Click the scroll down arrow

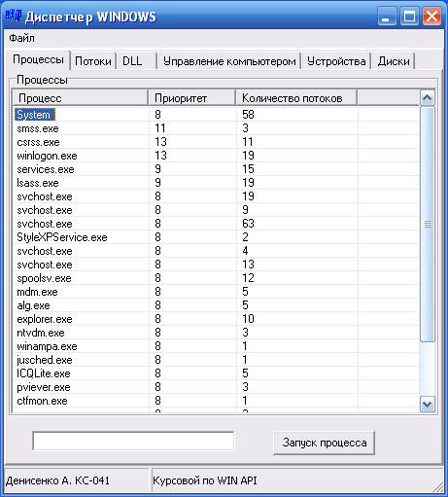[x=428, y=405]
